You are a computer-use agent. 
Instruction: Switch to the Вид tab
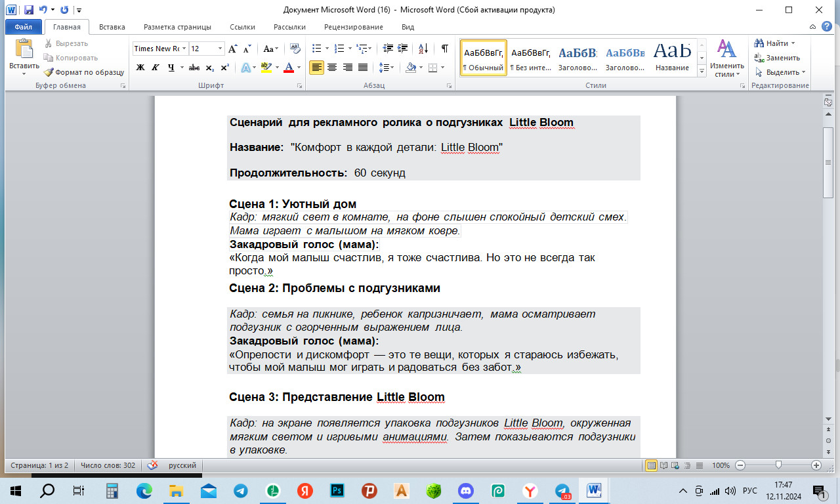coord(408,27)
